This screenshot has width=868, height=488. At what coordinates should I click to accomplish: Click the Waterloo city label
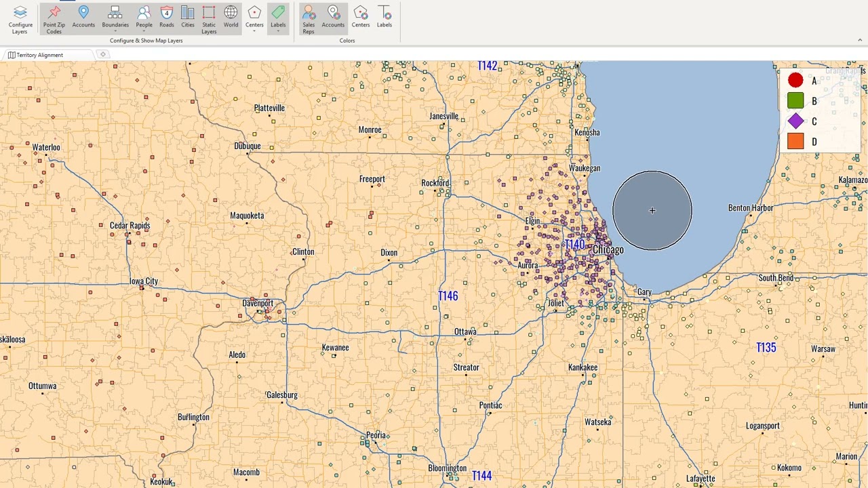click(x=46, y=147)
